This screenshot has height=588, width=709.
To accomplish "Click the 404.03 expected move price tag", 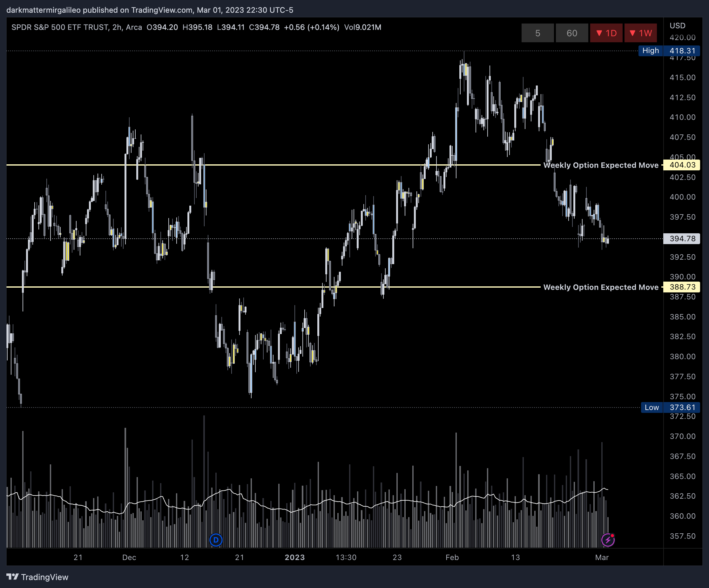I will 682,165.
